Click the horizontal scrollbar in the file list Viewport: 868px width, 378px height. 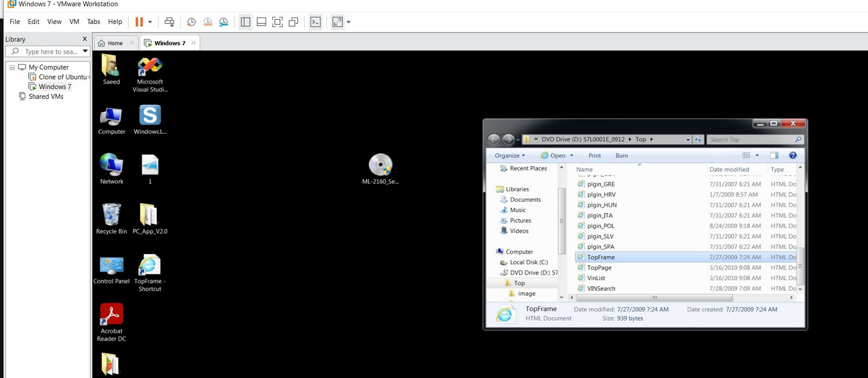(x=655, y=298)
